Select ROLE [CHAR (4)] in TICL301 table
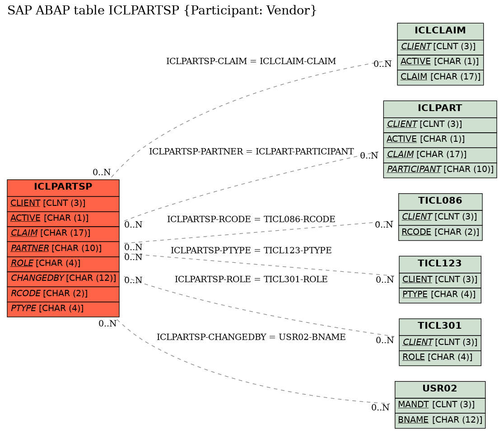 (440, 358)
